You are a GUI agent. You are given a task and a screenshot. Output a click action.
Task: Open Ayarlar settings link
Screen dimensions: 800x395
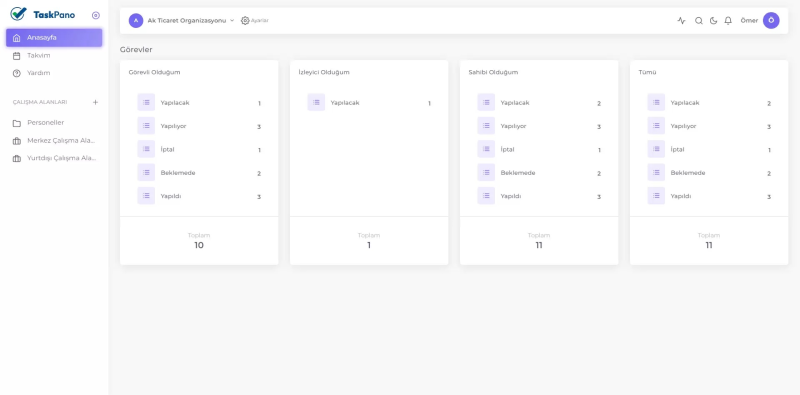[255, 20]
